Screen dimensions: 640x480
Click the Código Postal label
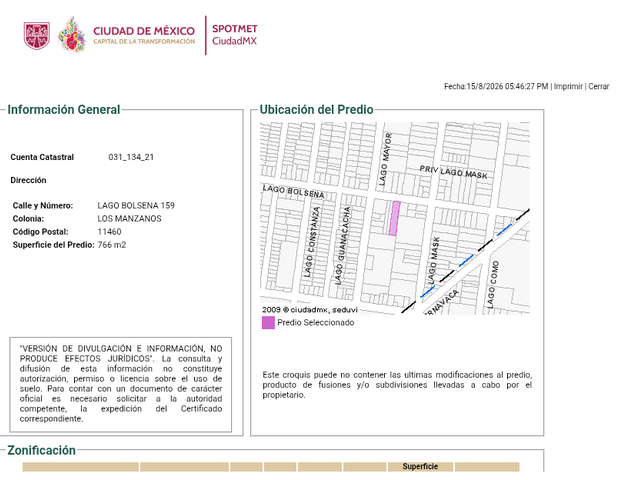(x=40, y=231)
